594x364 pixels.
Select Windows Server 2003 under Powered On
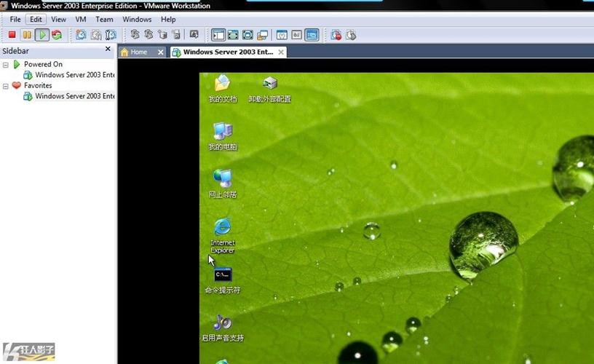pyautogui.click(x=69, y=75)
